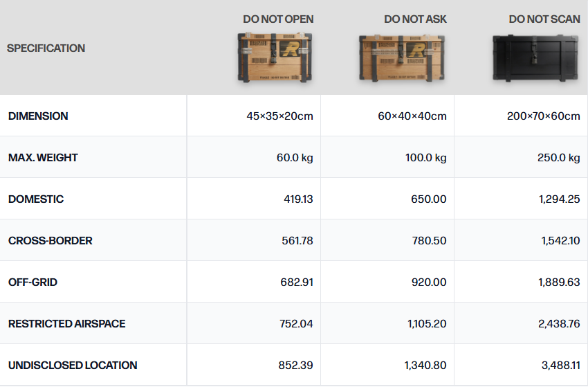Screen dimensions: 588x387
Task: Select the DO NOT OPEN column header
Action: [278, 19]
